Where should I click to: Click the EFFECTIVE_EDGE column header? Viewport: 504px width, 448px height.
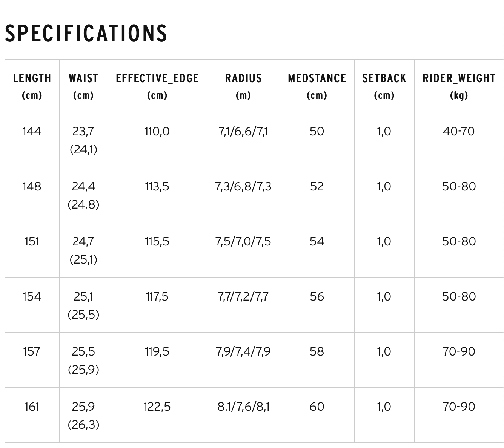point(157,86)
